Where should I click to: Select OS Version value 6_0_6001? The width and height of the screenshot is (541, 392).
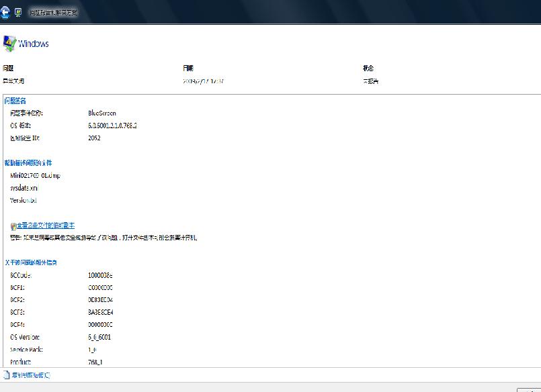tap(99, 337)
